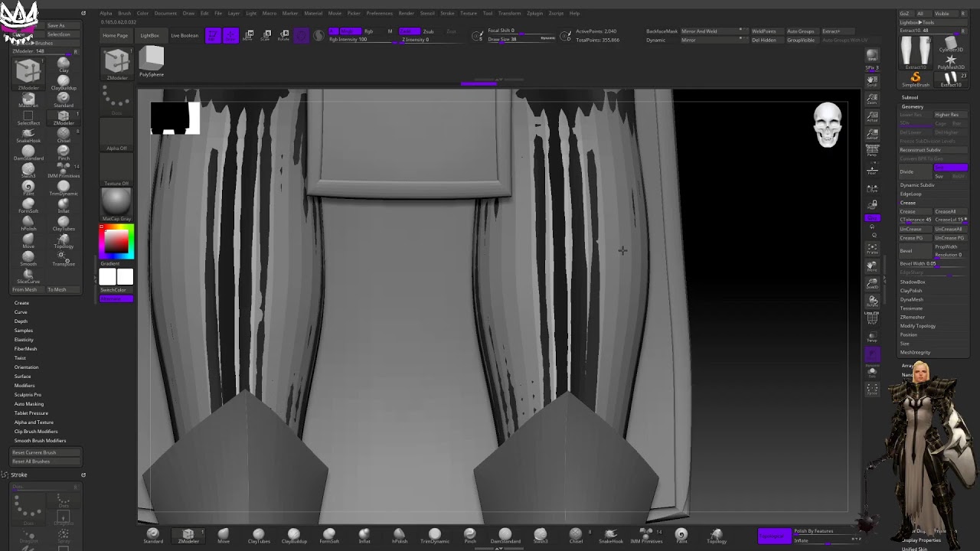Screen dimensions: 980x551
Task: Open the large ZModeler brush thumbnail
Action: [117, 63]
